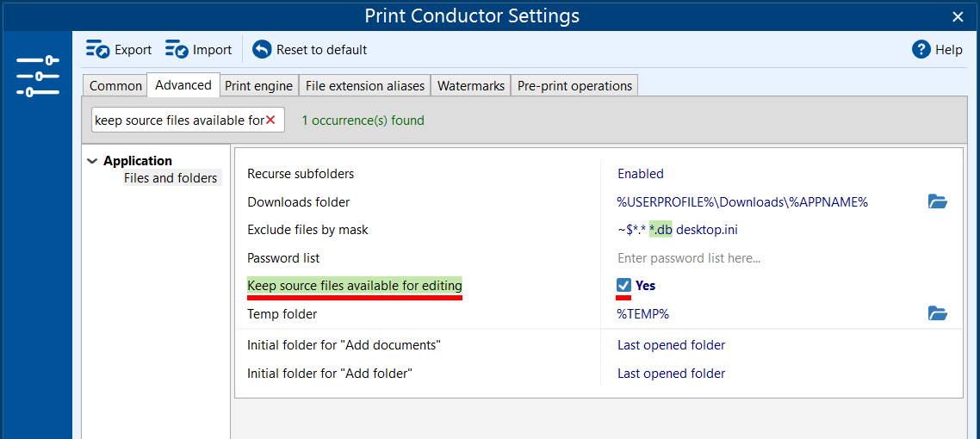
Task: Open Help via the question mark icon
Action: [x=921, y=50]
